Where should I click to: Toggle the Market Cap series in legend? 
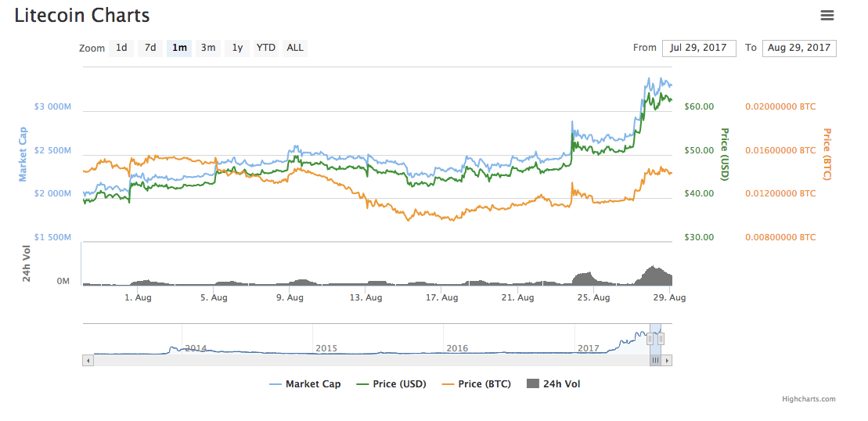(x=305, y=384)
